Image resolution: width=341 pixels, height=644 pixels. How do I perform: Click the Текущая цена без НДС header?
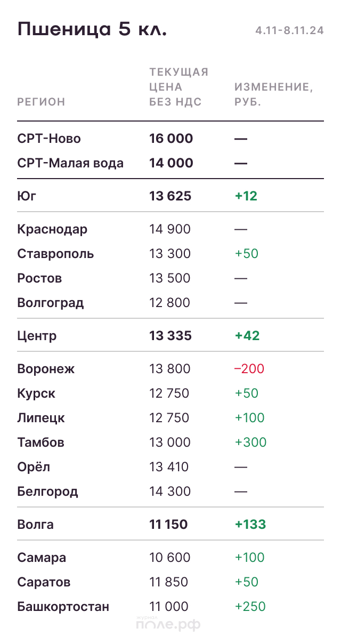(x=178, y=87)
